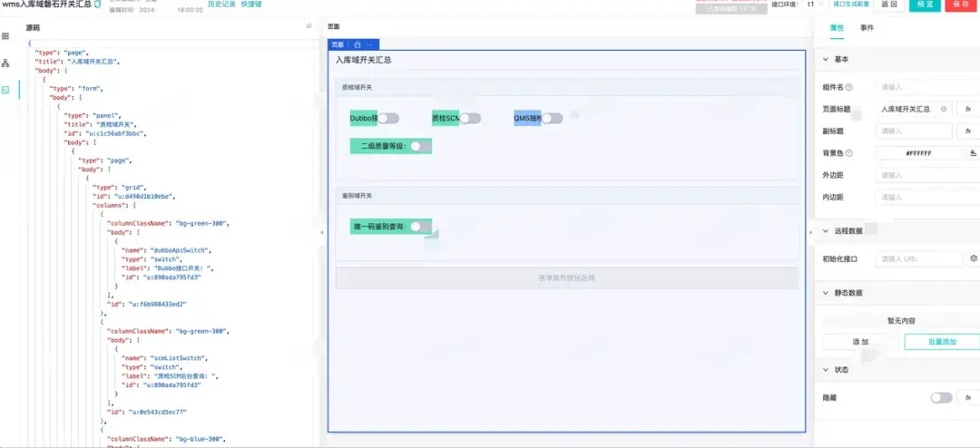Collapse the source panel with left arrow handle
Screen dimensions: 980x448
[x=322, y=232]
